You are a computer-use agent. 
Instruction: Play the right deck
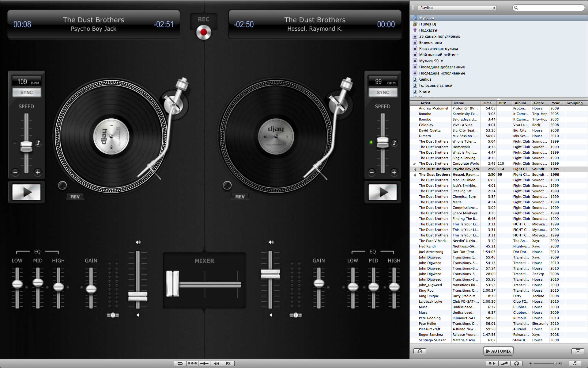click(x=383, y=192)
